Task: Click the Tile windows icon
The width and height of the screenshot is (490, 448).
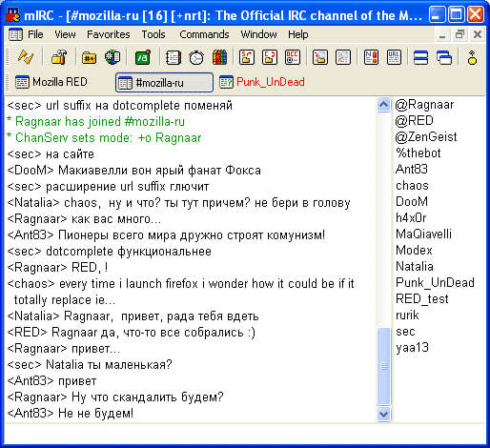Action: [x=420, y=57]
